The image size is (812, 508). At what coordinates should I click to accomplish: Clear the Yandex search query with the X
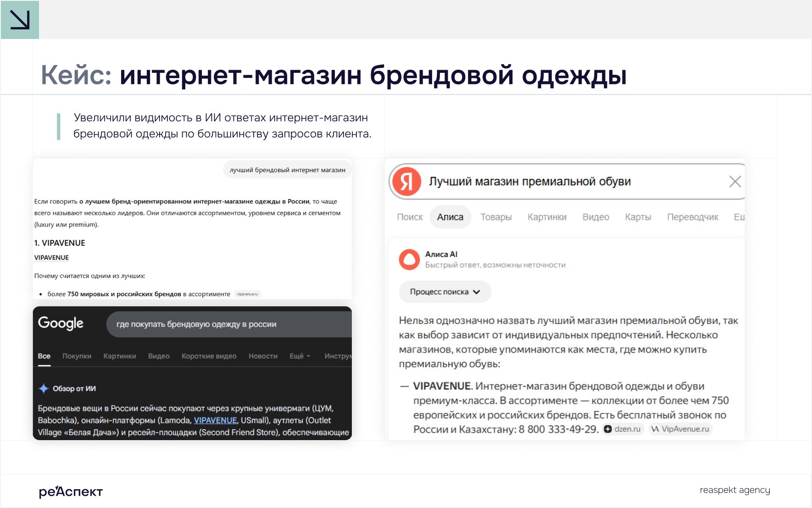pos(735,182)
